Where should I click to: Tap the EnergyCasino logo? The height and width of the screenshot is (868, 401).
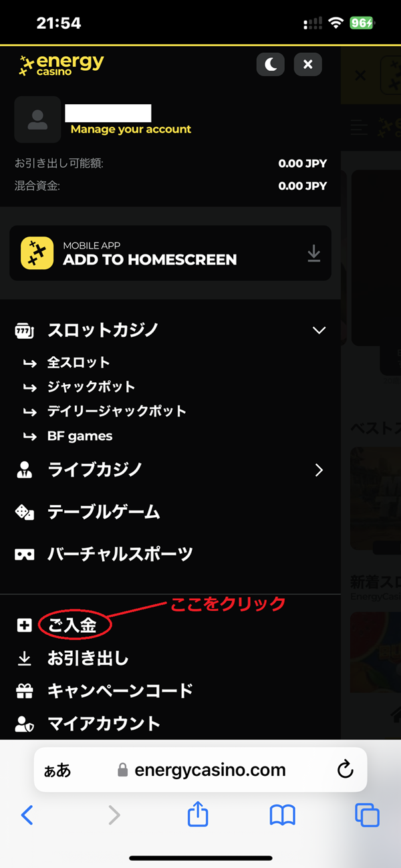[61, 64]
